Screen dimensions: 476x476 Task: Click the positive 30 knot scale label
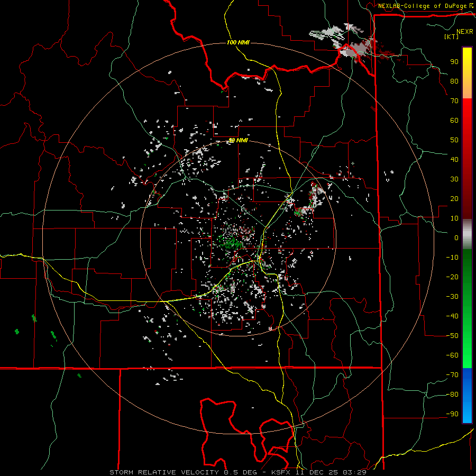(454, 179)
